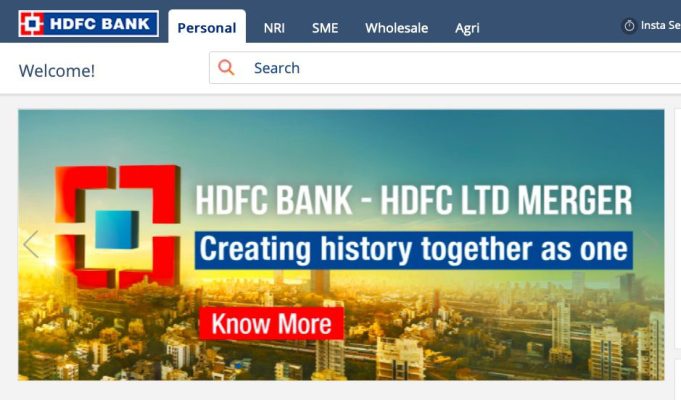
Task: Click into the Search input field
Action: point(445,68)
